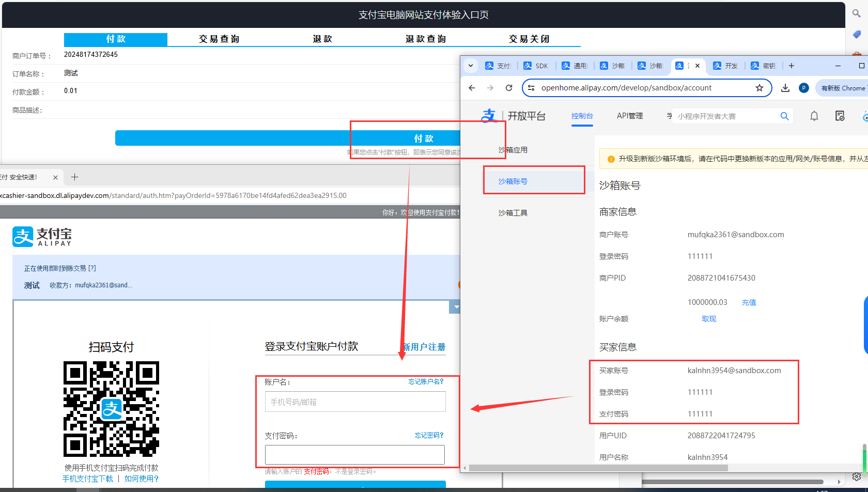Click the 充值 link beside balance
Image resolution: width=868 pixels, height=492 pixels.
pos(749,302)
